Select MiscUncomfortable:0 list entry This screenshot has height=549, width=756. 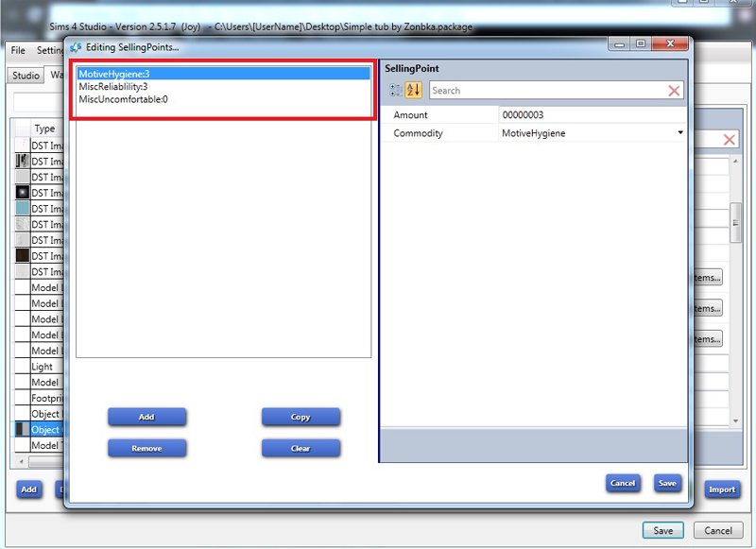(x=123, y=99)
